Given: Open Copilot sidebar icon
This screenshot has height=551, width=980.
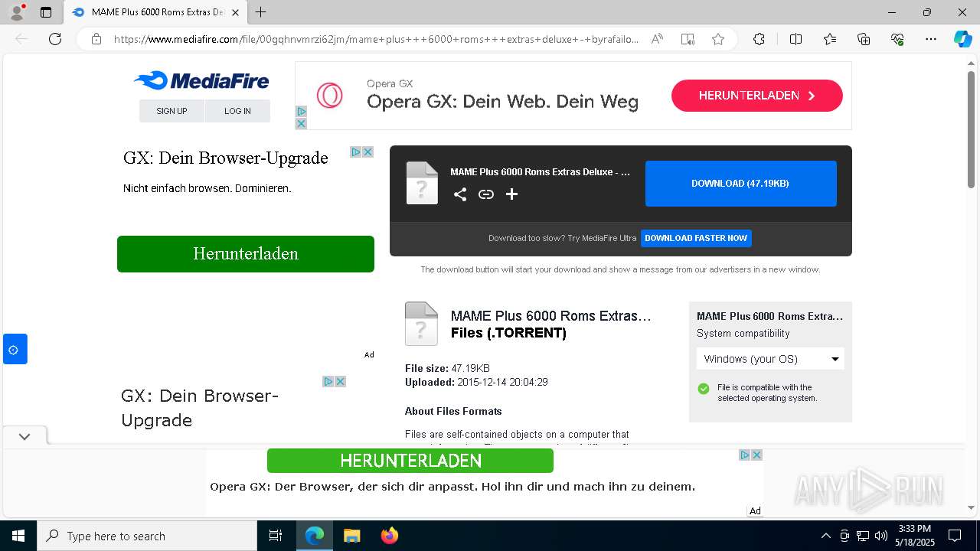Looking at the screenshot, I should tap(962, 39).
